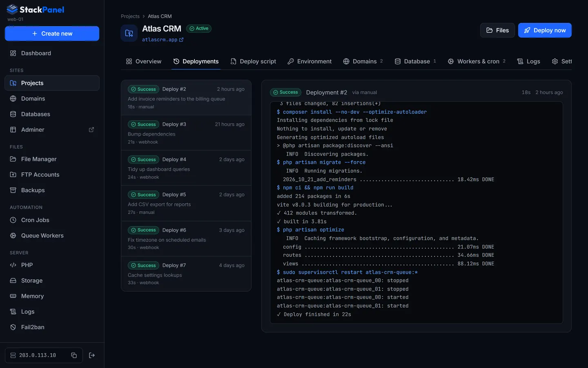
Task: Open Queue Workers page
Action: (52, 236)
